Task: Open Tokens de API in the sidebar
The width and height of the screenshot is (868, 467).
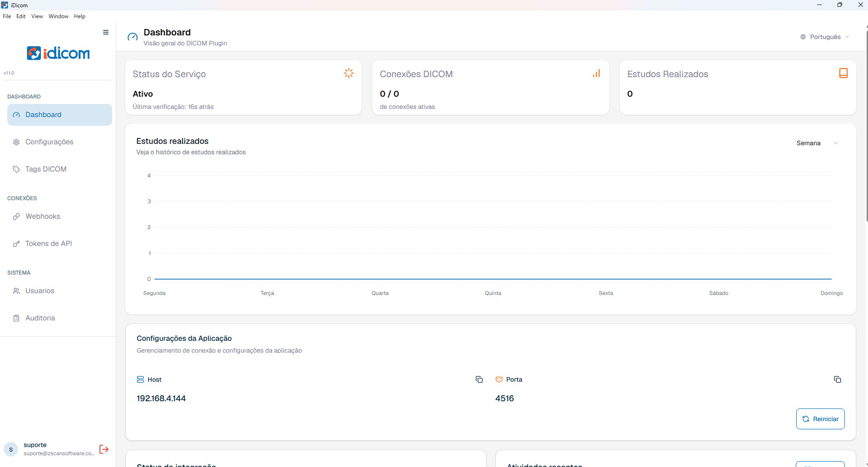Action: [60, 244]
